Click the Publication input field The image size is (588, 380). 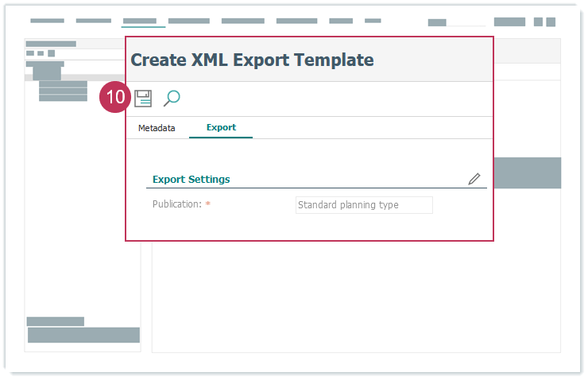(x=364, y=205)
